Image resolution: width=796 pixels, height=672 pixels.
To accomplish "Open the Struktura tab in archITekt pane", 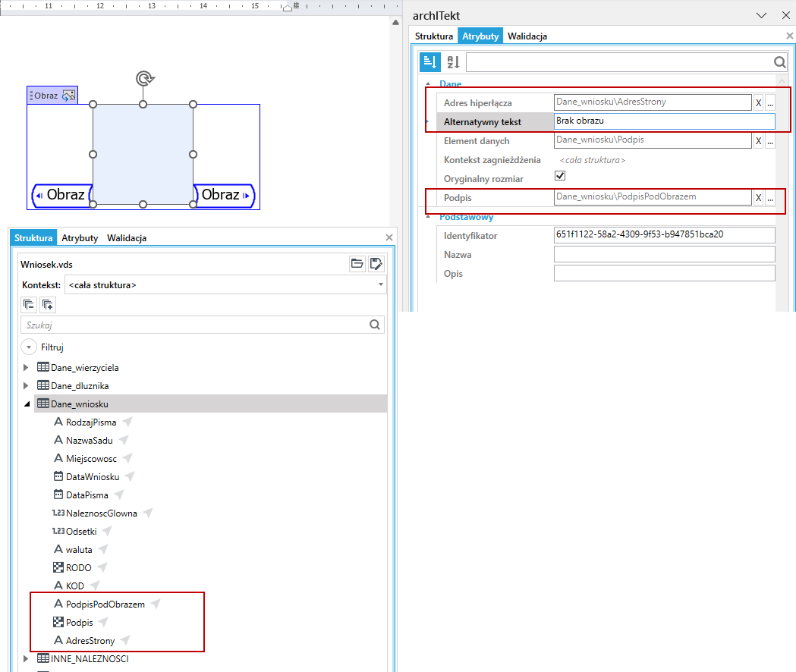I will [433, 36].
